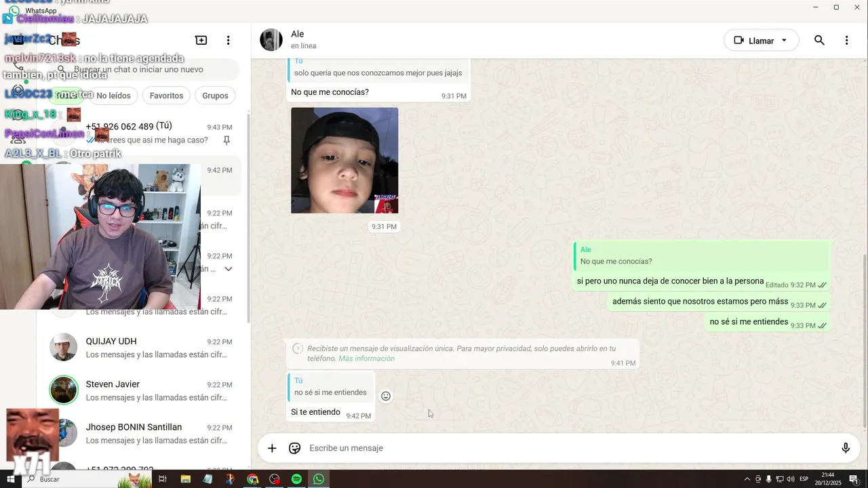Image resolution: width=868 pixels, height=488 pixels.
Task: Expand chevron on the 9:22 PM chat row
Action: coord(229,269)
